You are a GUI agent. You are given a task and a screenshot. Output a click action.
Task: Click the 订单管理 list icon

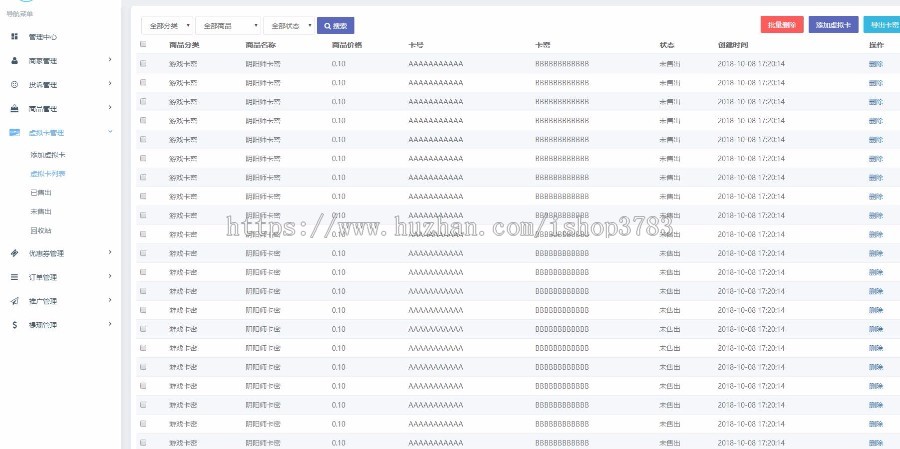[14, 277]
